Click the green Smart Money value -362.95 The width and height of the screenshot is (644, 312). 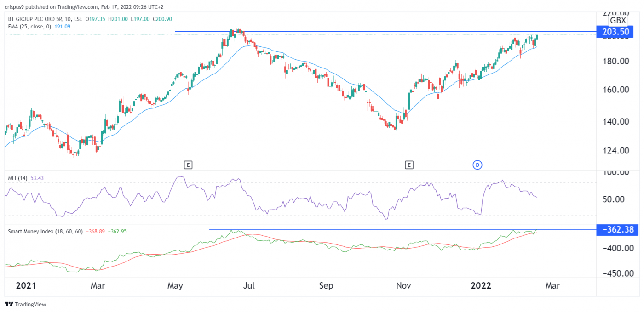click(x=117, y=232)
